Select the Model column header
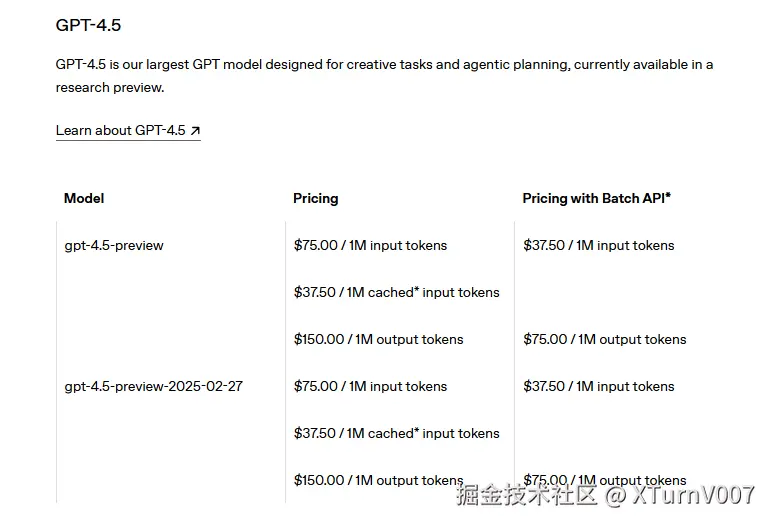This screenshot has height=525, width=772. point(84,198)
